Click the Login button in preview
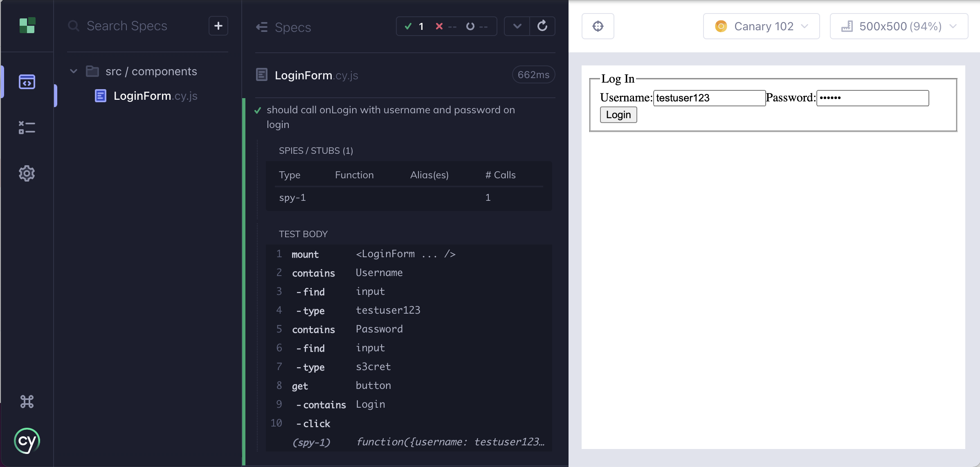Image resolution: width=980 pixels, height=467 pixels. [x=618, y=115]
